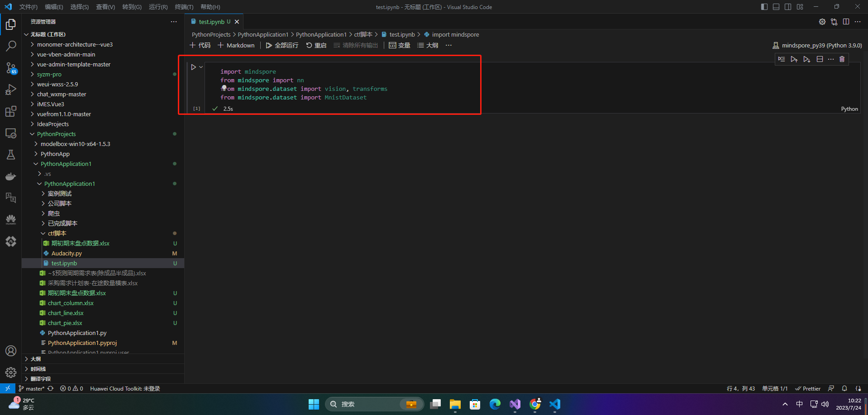Open the Accounts menu in activity bar
Viewport: 868px width, 415px height.
(x=11, y=351)
